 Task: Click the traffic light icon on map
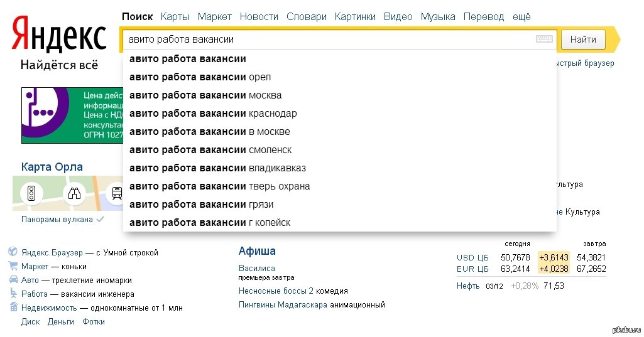[x=31, y=193]
